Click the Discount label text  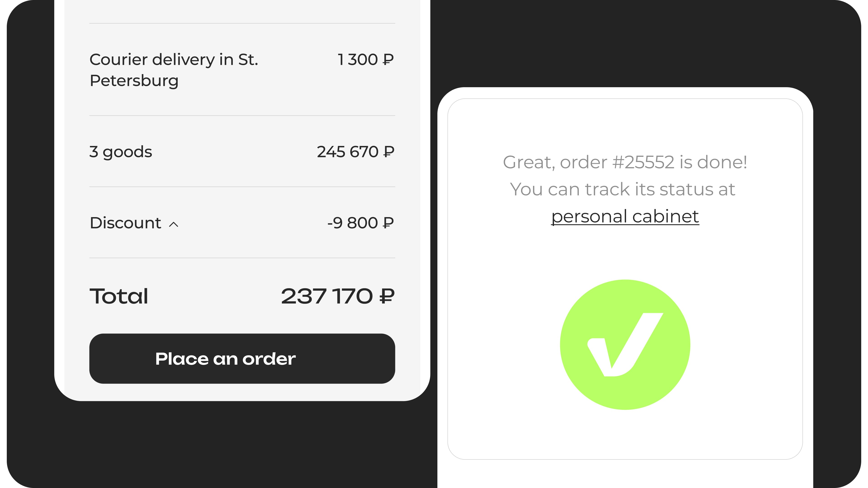pyautogui.click(x=125, y=223)
